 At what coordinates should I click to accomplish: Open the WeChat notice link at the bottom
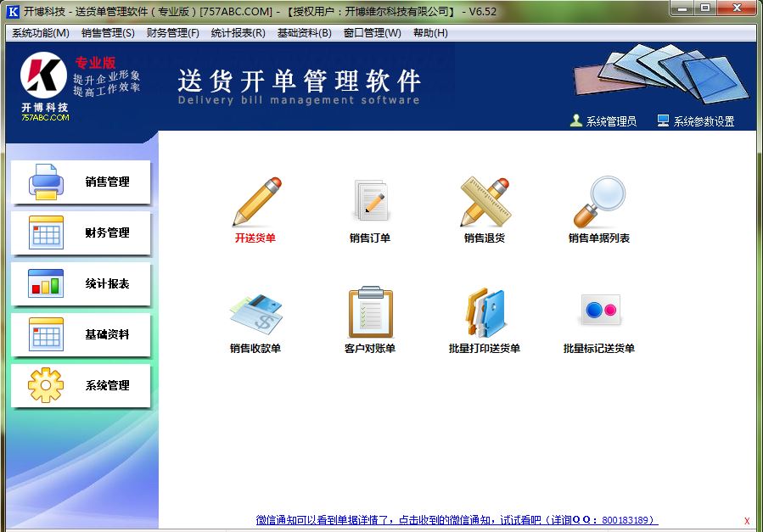pyautogui.click(x=457, y=520)
